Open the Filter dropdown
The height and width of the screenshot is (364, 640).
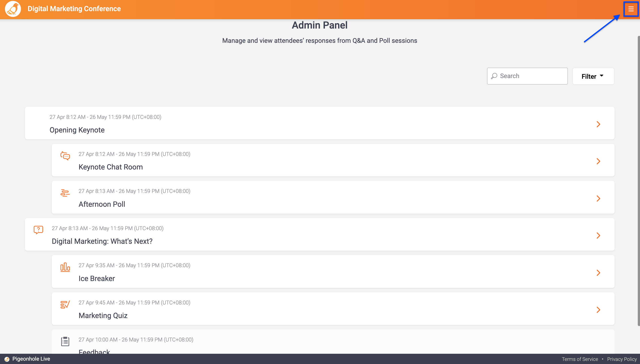click(593, 76)
